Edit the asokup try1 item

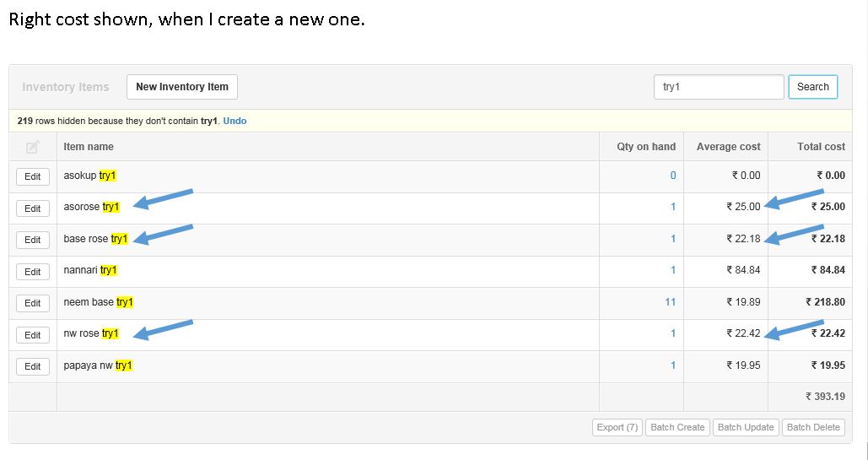32,176
